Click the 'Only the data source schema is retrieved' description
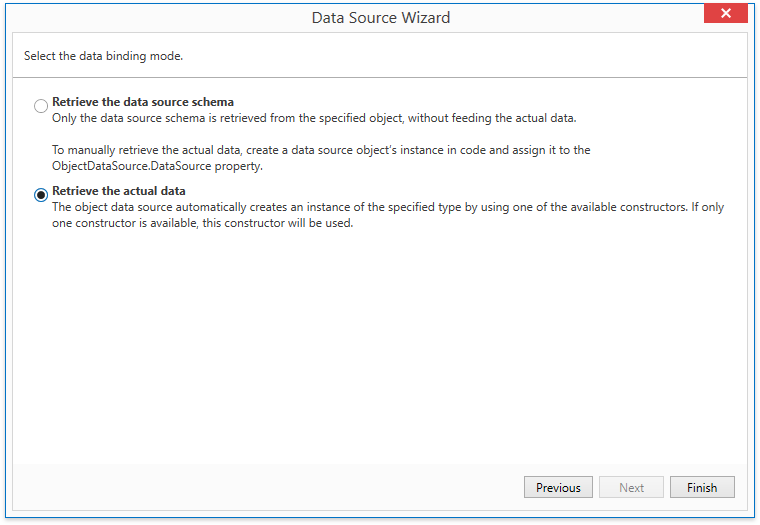 [x=314, y=118]
